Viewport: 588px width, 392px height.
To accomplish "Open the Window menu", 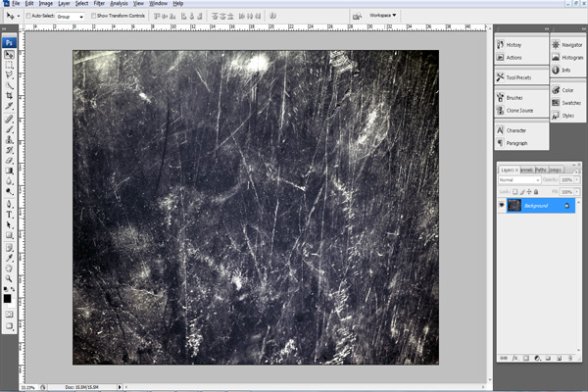I will [x=158, y=3].
